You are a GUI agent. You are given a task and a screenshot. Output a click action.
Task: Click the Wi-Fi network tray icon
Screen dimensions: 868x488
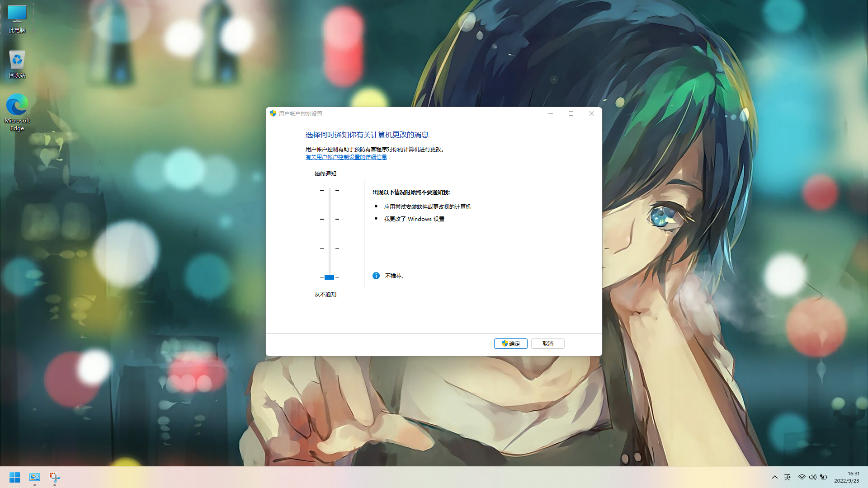[x=802, y=477]
